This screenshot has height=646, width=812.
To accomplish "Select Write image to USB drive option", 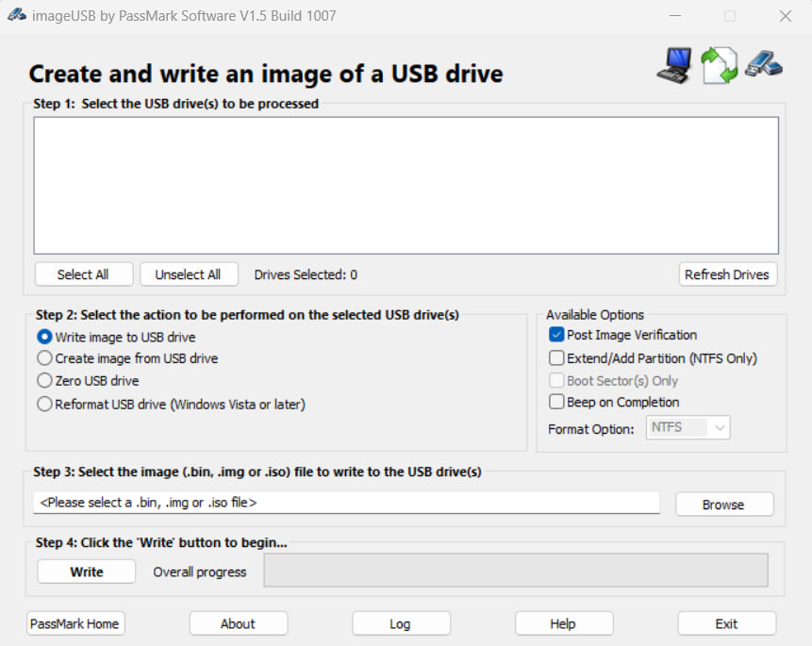I will tap(44, 337).
